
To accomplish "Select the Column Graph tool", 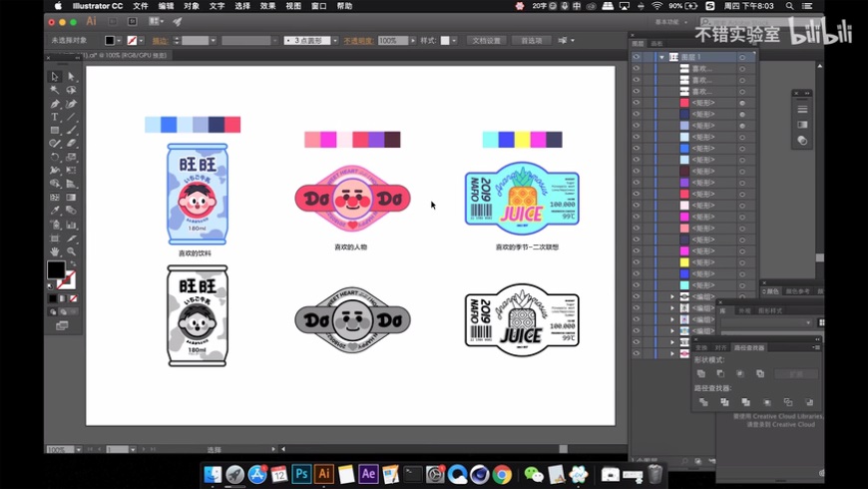I will [72, 225].
